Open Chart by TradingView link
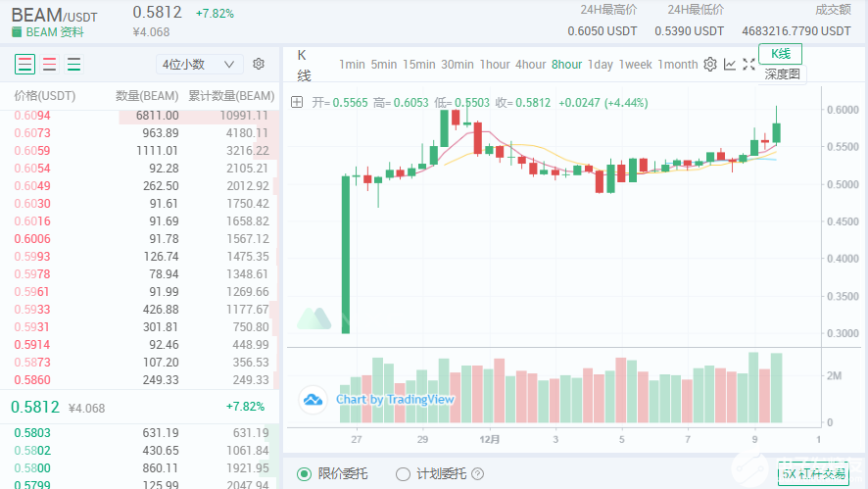Screen dimensions: 868x489 (395, 399)
